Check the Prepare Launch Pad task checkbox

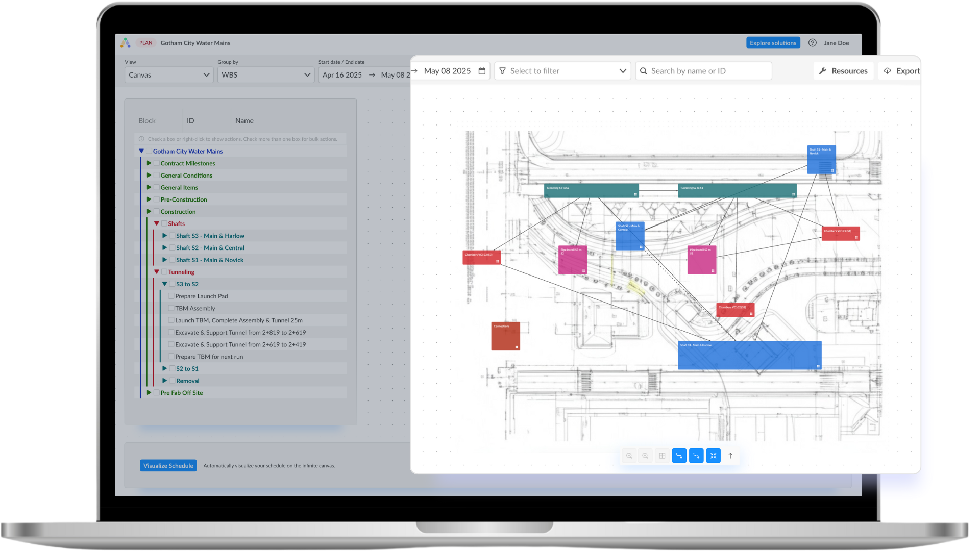170,296
